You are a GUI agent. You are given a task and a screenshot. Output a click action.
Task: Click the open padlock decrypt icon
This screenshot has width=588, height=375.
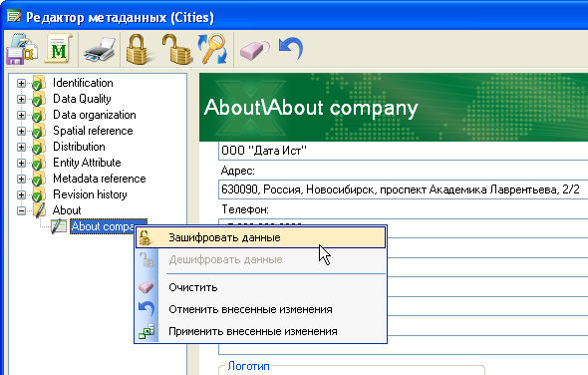[176, 49]
